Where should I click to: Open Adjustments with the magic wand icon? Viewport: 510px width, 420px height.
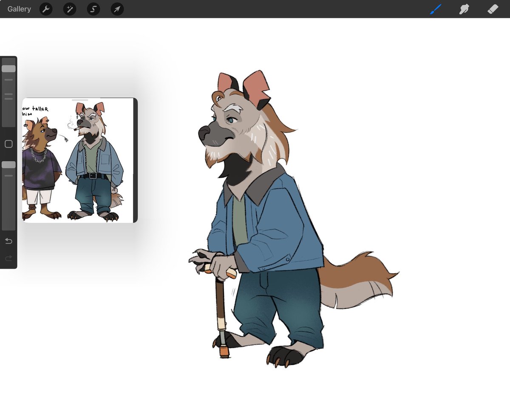(x=69, y=9)
